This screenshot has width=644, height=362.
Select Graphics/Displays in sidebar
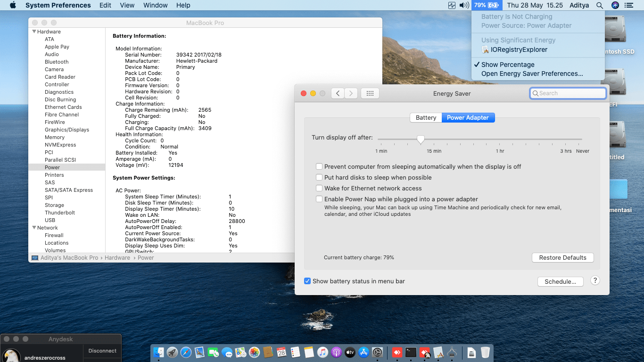[x=67, y=130]
